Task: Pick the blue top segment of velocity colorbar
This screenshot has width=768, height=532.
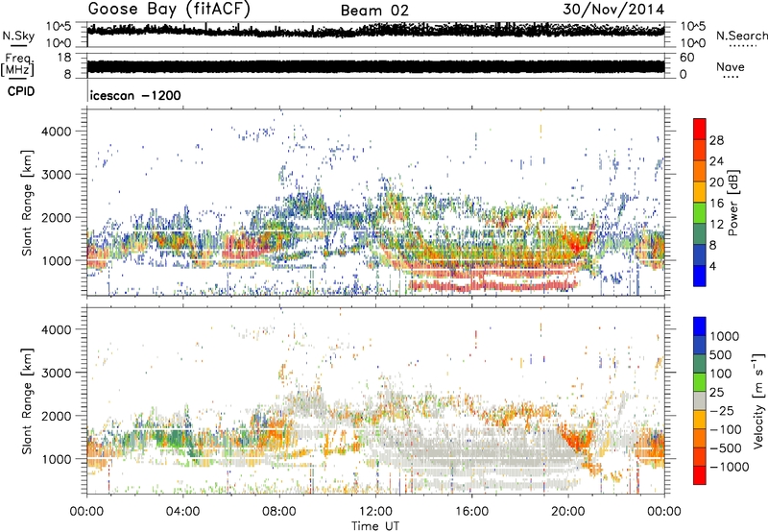Action: coord(700,326)
